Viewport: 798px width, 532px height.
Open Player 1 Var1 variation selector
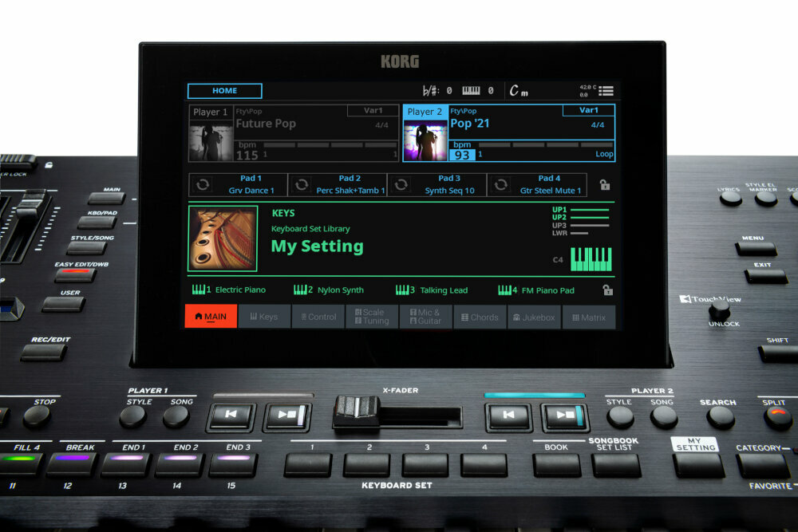373,111
